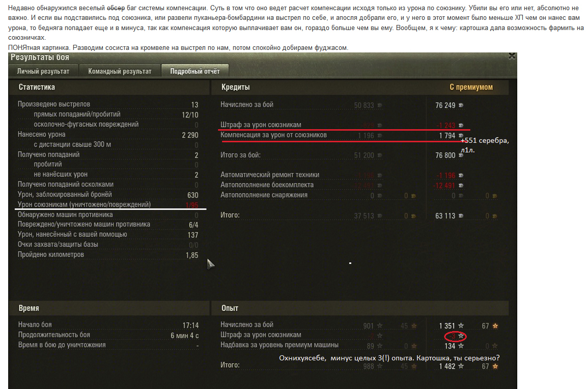Click the premium compensation value 1 794

[x=447, y=136]
